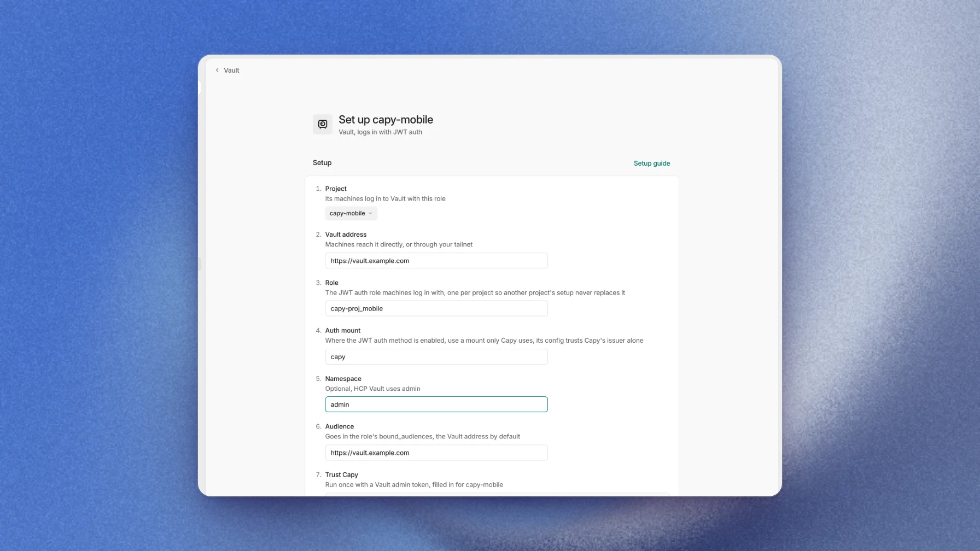This screenshot has width=980, height=551.
Task: Click the Namespace field containing admin
Action: [x=436, y=405]
